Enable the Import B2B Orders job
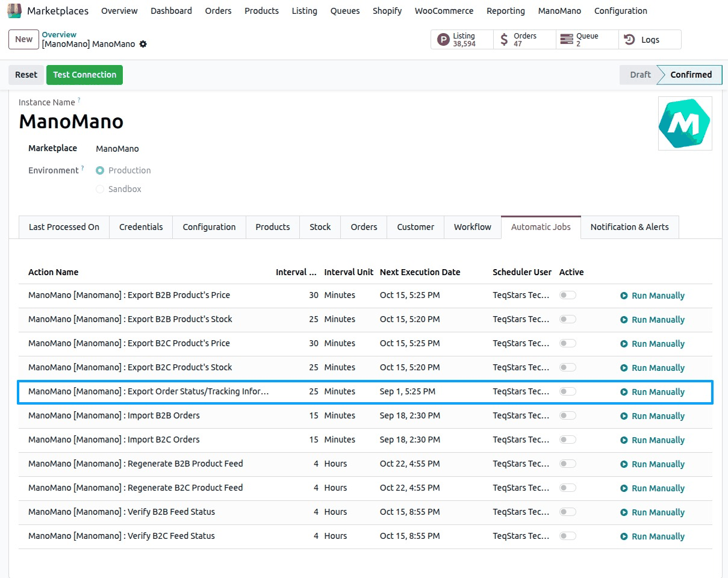 [x=568, y=415]
